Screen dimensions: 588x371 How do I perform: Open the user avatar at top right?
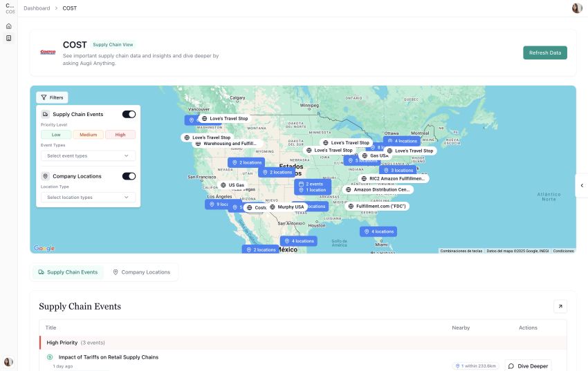[x=577, y=8]
